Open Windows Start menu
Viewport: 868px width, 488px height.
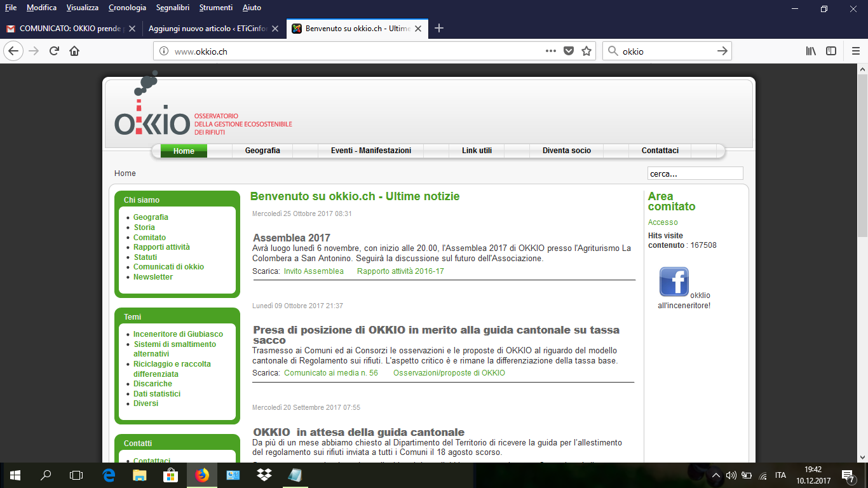15,475
